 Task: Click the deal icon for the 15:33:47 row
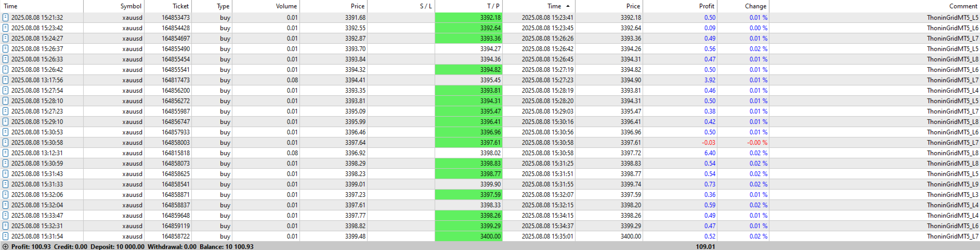(6, 216)
